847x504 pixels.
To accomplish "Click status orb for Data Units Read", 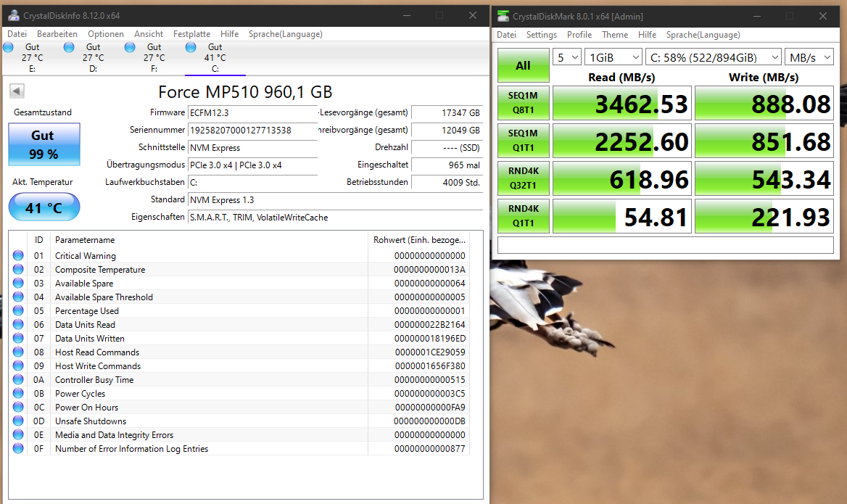I will pyautogui.click(x=18, y=324).
